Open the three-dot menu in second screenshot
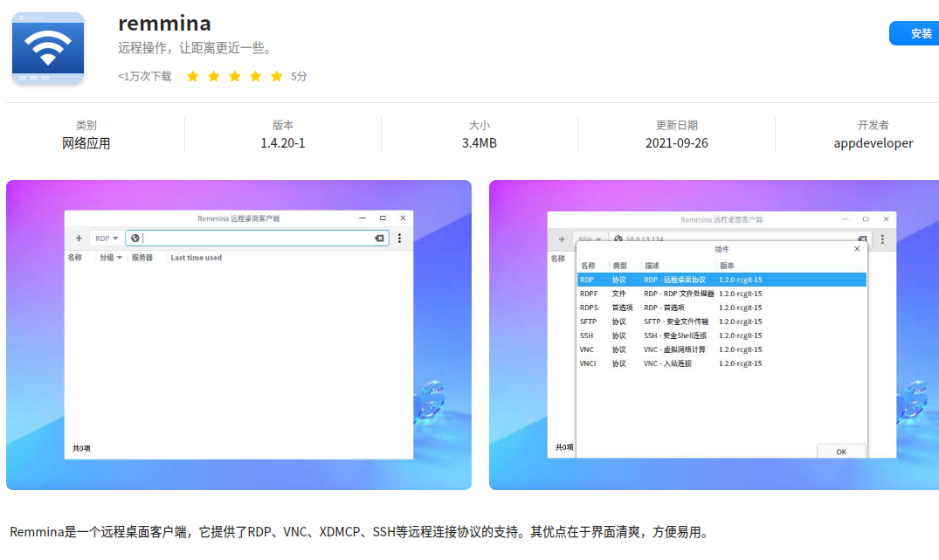This screenshot has height=560, width=939. (882, 239)
